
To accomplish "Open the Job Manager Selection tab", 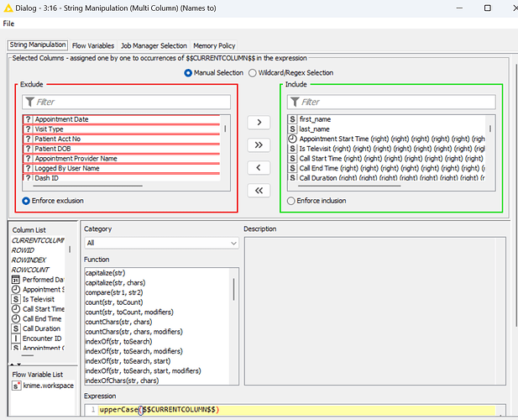I will pyautogui.click(x=154, y=45).
